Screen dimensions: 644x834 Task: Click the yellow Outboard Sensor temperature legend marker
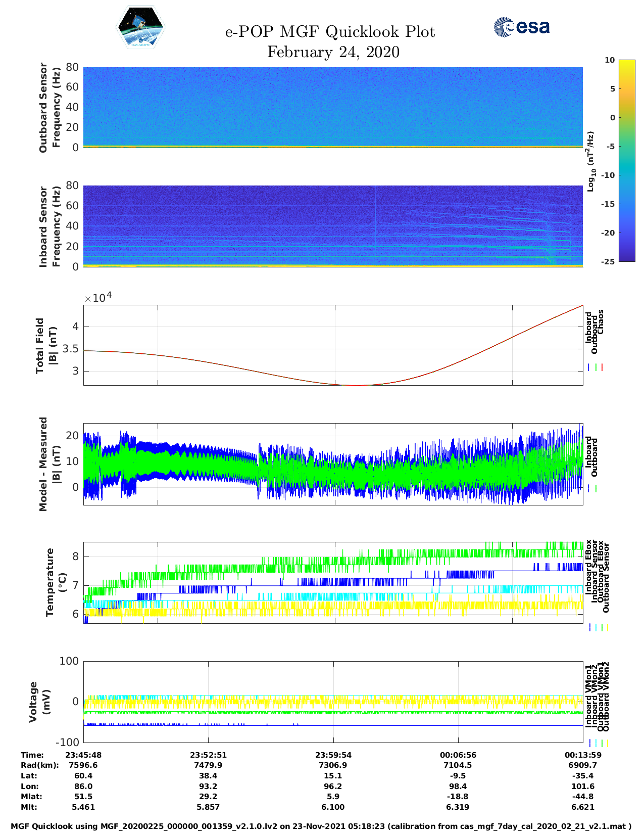[x=607, y=627]
